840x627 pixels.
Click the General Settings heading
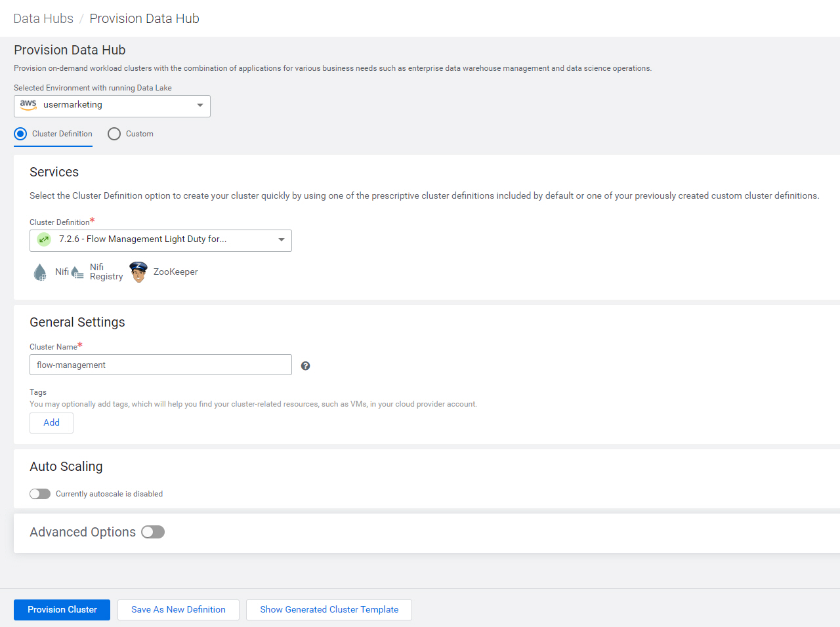[x=77, y=322]
